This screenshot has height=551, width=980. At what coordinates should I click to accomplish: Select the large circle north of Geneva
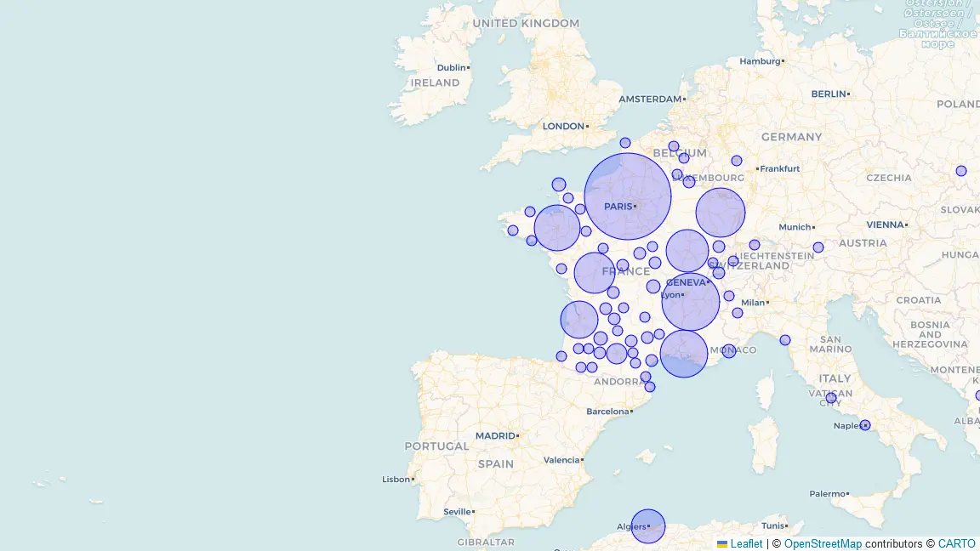point(687,251)
